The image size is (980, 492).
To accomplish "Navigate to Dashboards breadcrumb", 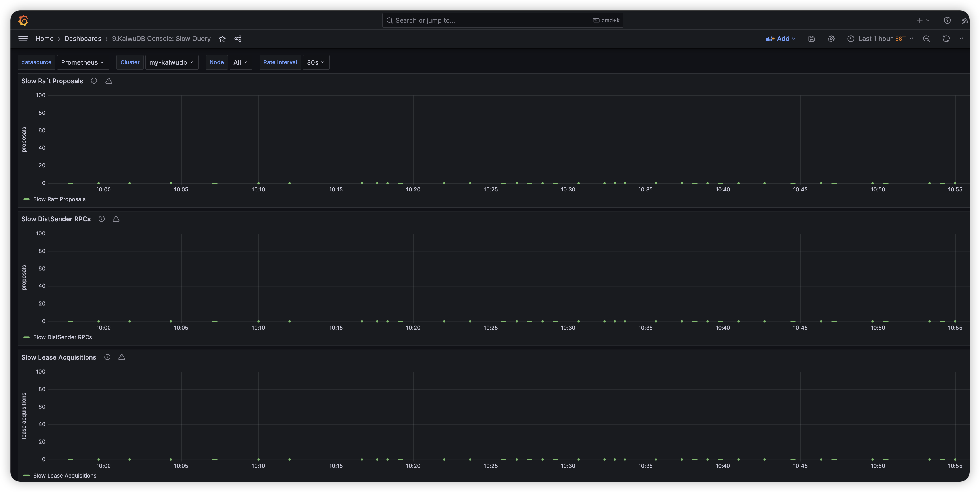I will (83, 39).
